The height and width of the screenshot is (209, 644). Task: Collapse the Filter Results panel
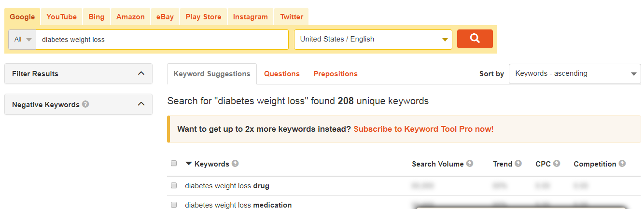[x=141, y=73]
